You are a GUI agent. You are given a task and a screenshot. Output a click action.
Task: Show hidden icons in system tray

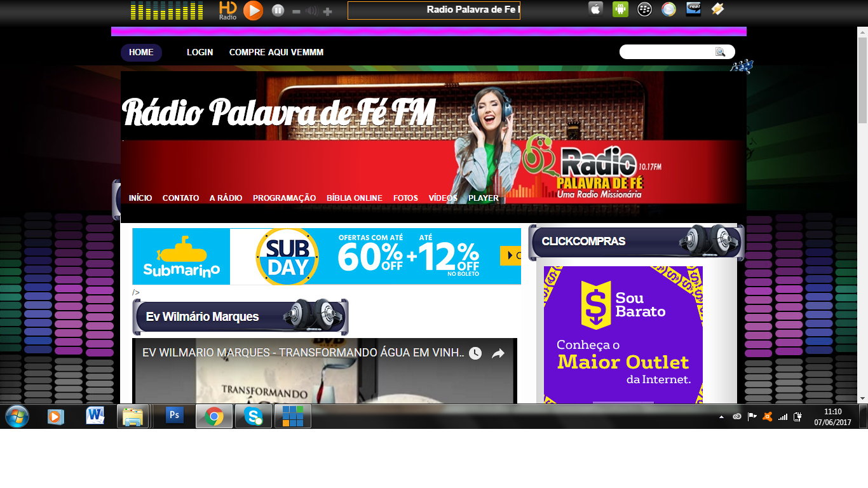721,417
